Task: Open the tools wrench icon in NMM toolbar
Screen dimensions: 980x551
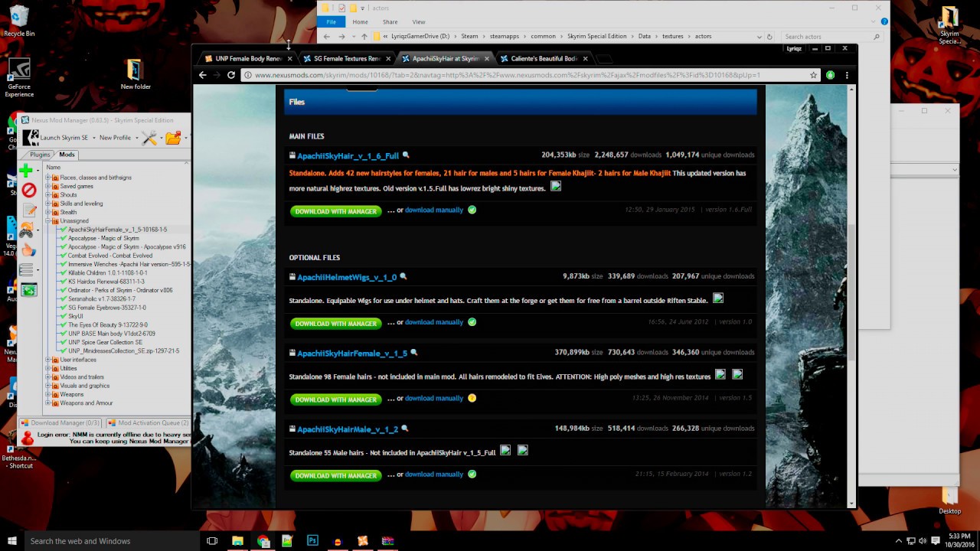Action: 149,138
